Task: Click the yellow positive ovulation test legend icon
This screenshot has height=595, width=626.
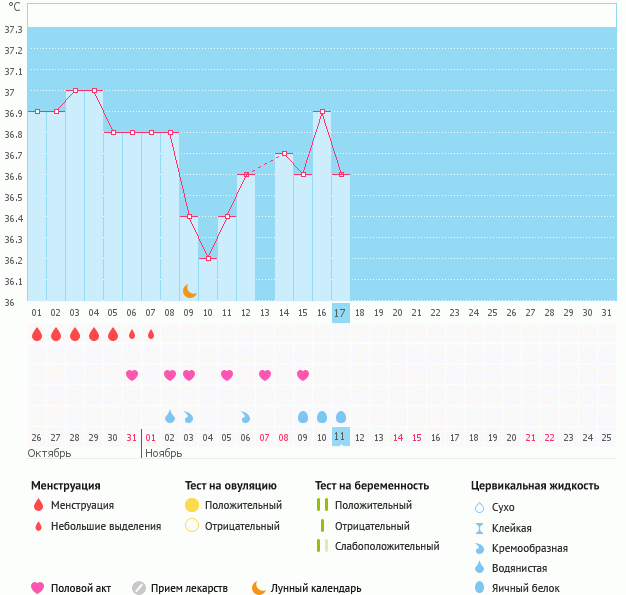Action: [192, 505]
